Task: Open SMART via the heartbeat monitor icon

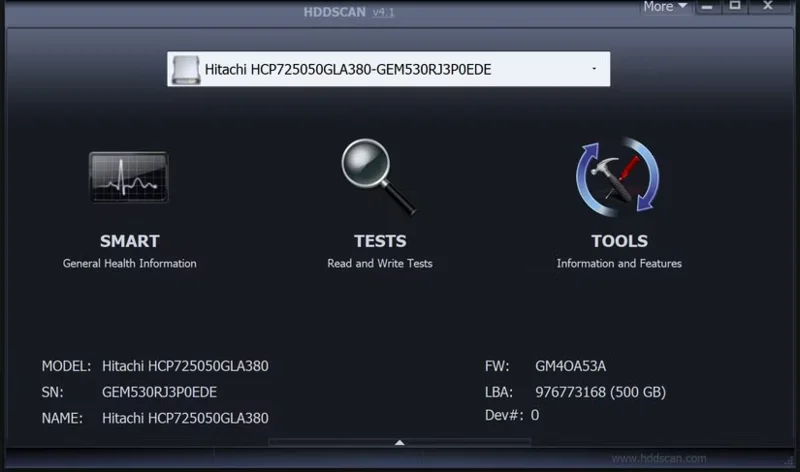Action: (129, 178)
